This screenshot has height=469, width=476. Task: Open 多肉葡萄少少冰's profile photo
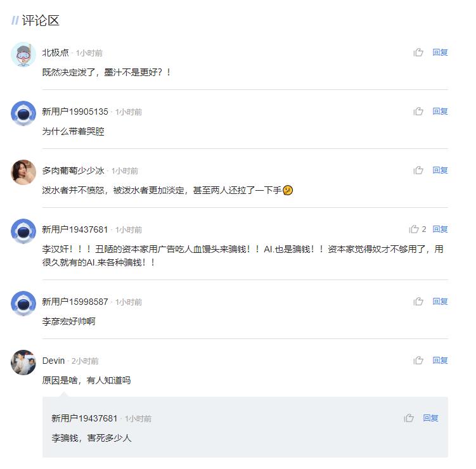(x=23, y=172)
